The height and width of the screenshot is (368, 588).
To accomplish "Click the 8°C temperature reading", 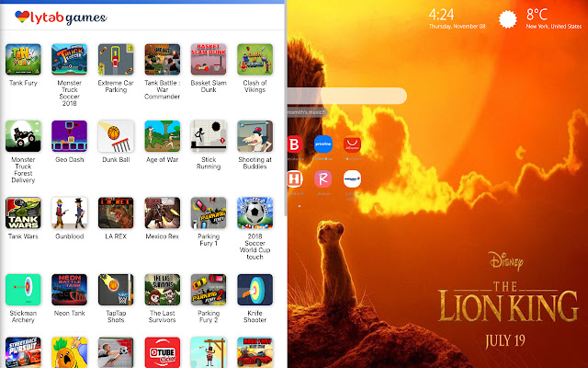I will click(x=537, y=15).
